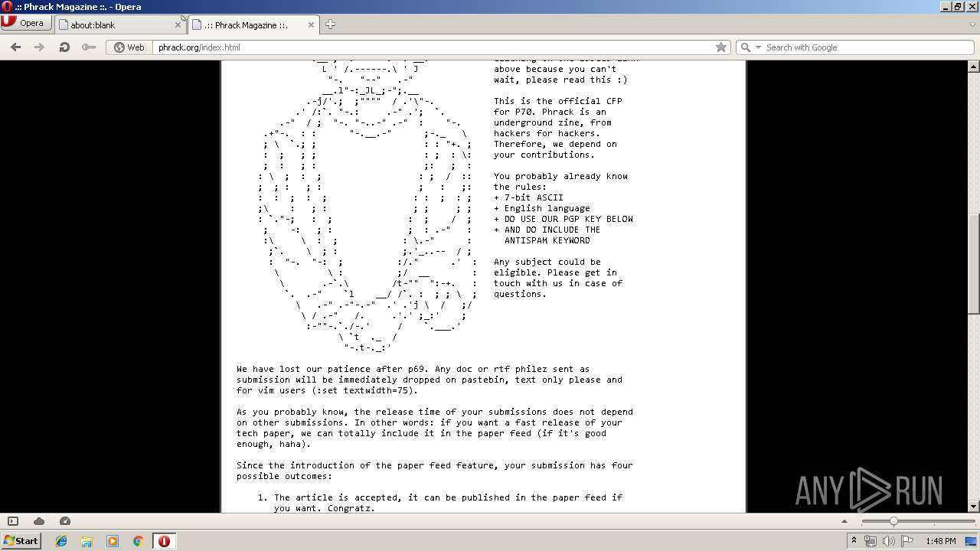Click the scrollbar up arrow
This screenshot has width=980, height=551.
pos(974,66)
